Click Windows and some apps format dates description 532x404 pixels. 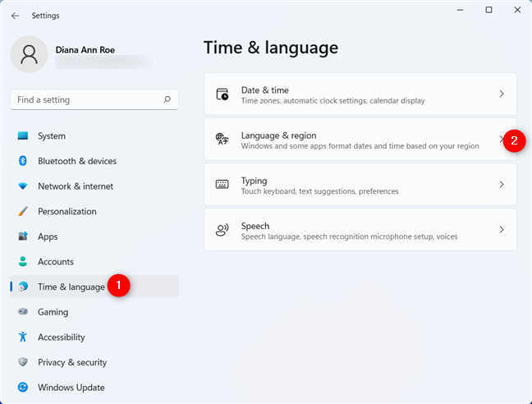point(360,146)
